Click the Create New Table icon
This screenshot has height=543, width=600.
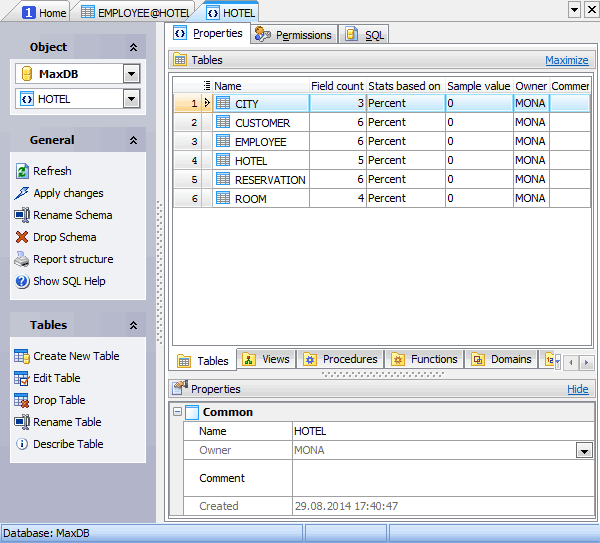click(22, 356)
